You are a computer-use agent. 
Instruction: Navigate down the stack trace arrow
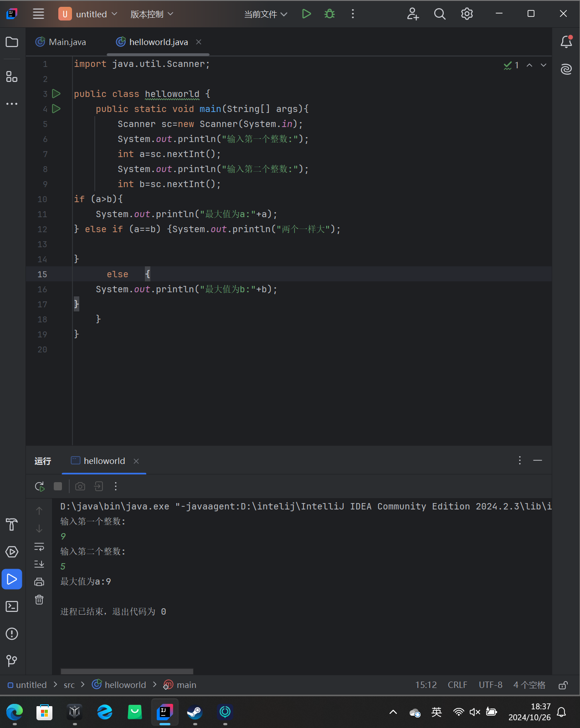point(39,529)
